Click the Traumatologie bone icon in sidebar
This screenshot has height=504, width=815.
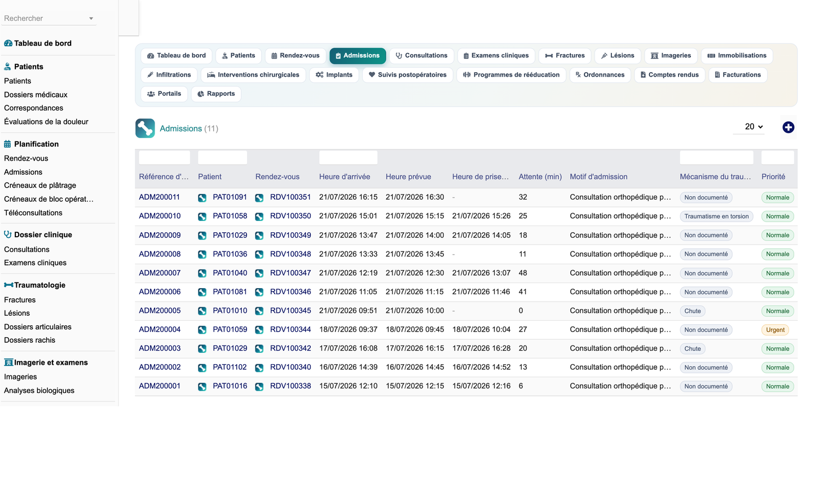pos(8,285)
